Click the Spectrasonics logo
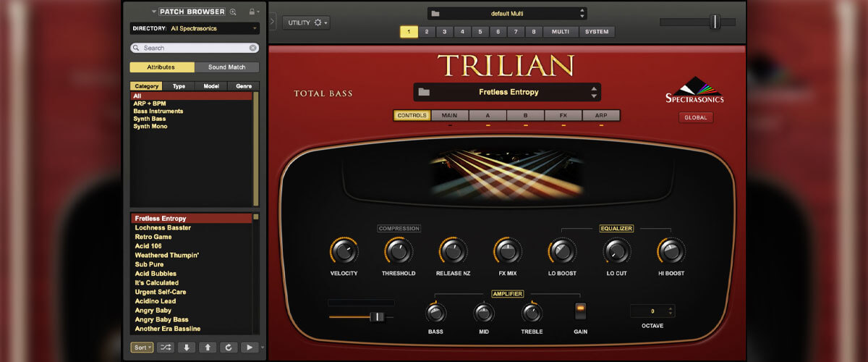The image size is (868, 362). [694, 90]
